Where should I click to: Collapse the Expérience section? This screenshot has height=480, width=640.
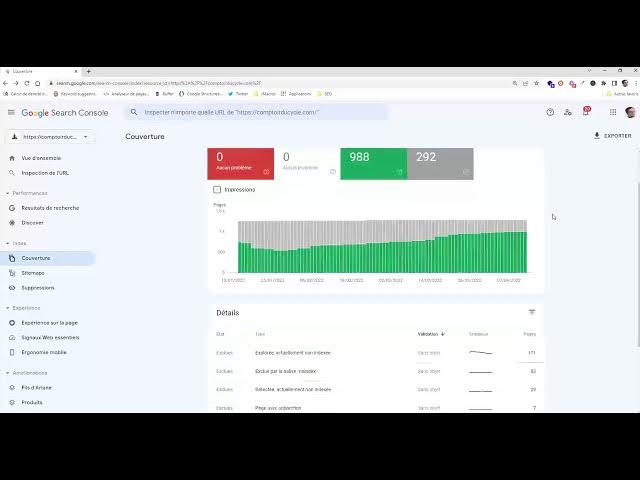[23, 308]
